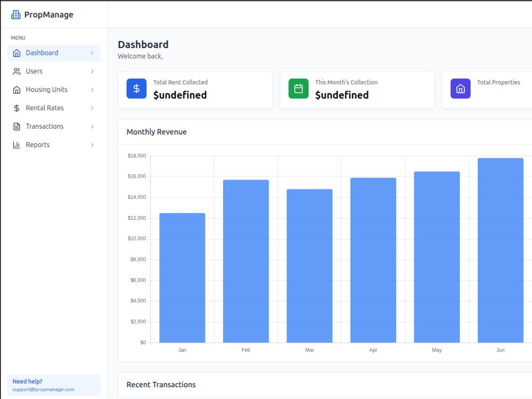Click the Transactions document icon
532x399 pixels.
(x=16, y=127)
